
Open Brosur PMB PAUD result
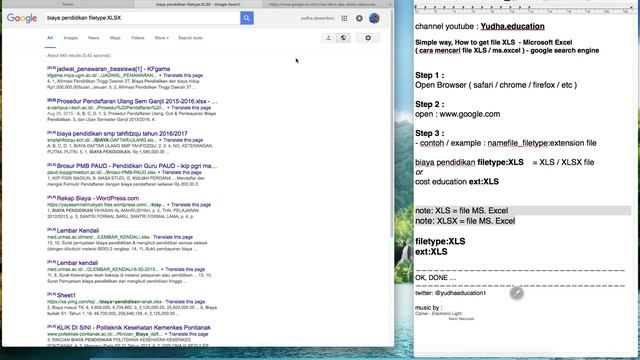tap(137, 166)
